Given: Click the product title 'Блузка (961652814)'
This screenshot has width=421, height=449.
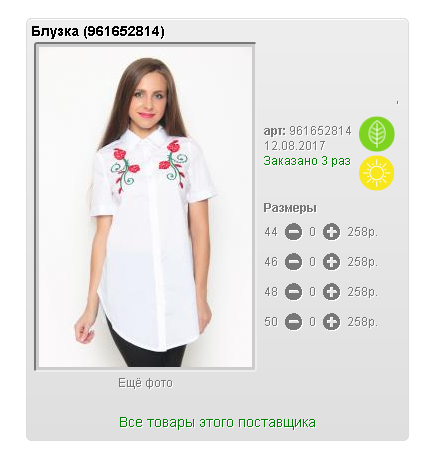Looking at the screenshot, I should coord(98,32).
